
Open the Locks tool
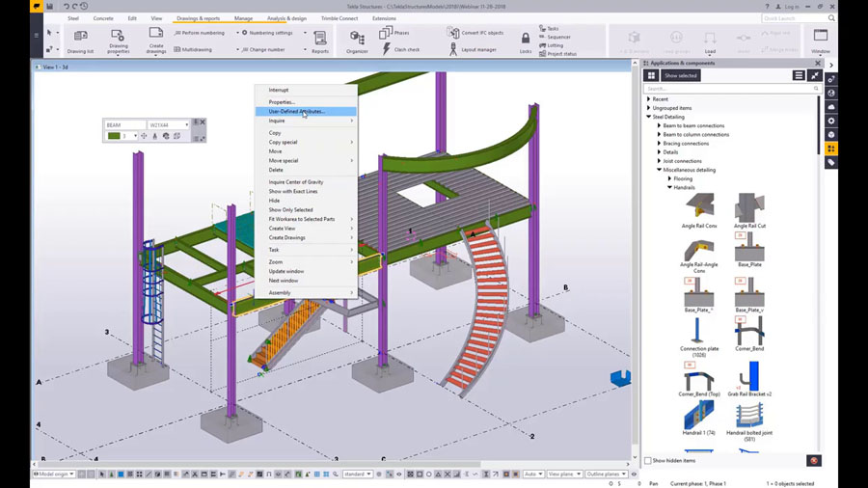coord(526,42)
